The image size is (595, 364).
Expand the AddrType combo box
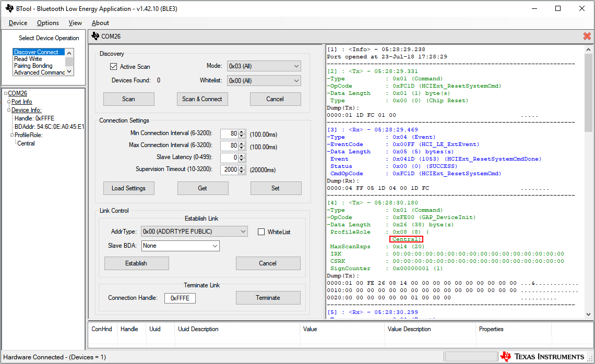tap(194, 232)
